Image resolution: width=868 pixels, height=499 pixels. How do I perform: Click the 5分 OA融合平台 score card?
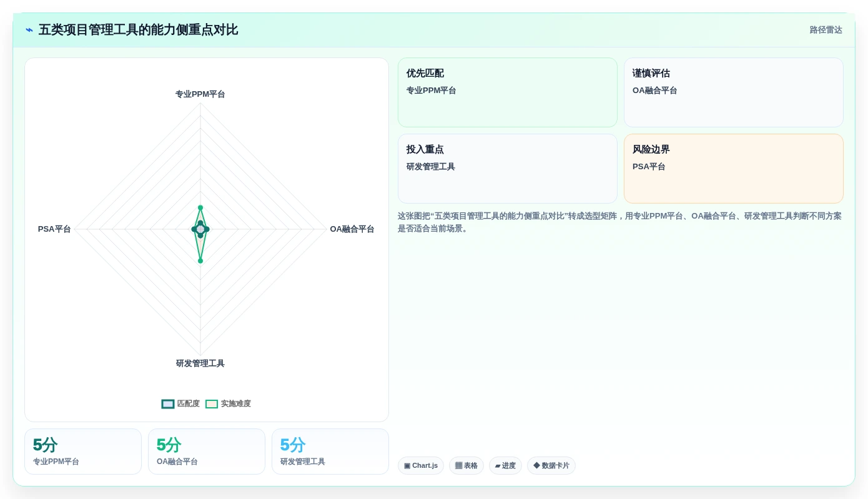pyautogui.click(x=207, y=452)
